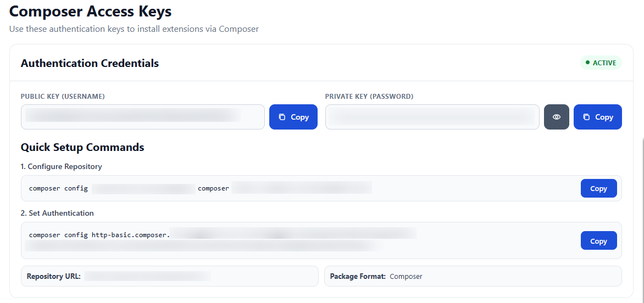Click the subtitle about installing extensions
Viewport: 644px width, 303px height.
pyautogui.click(x=134, y=29)
